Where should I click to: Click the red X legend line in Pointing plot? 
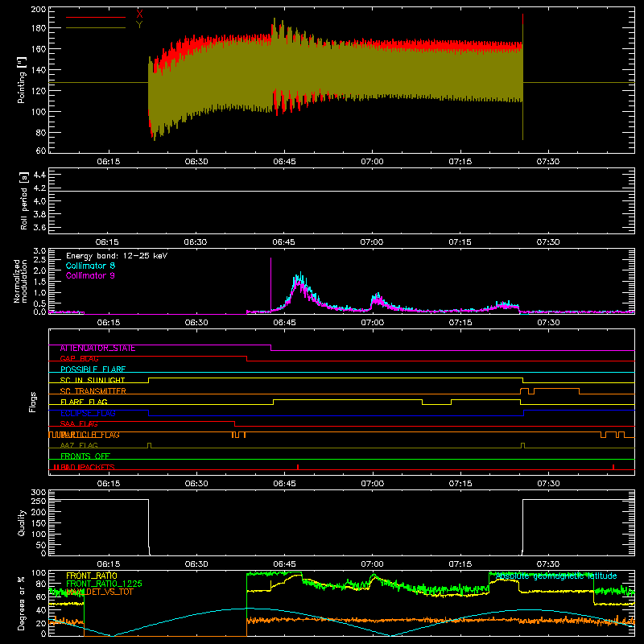pos(96,17)
